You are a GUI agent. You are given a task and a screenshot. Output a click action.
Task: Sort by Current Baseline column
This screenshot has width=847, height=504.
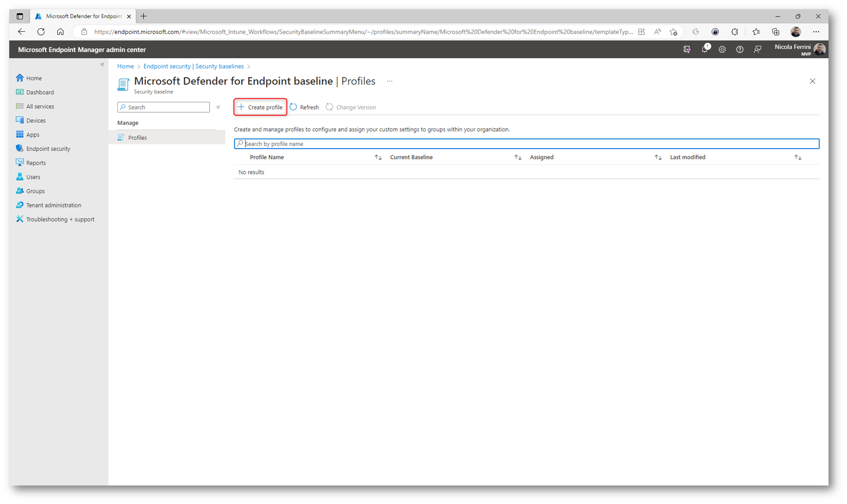coord(518,157)
